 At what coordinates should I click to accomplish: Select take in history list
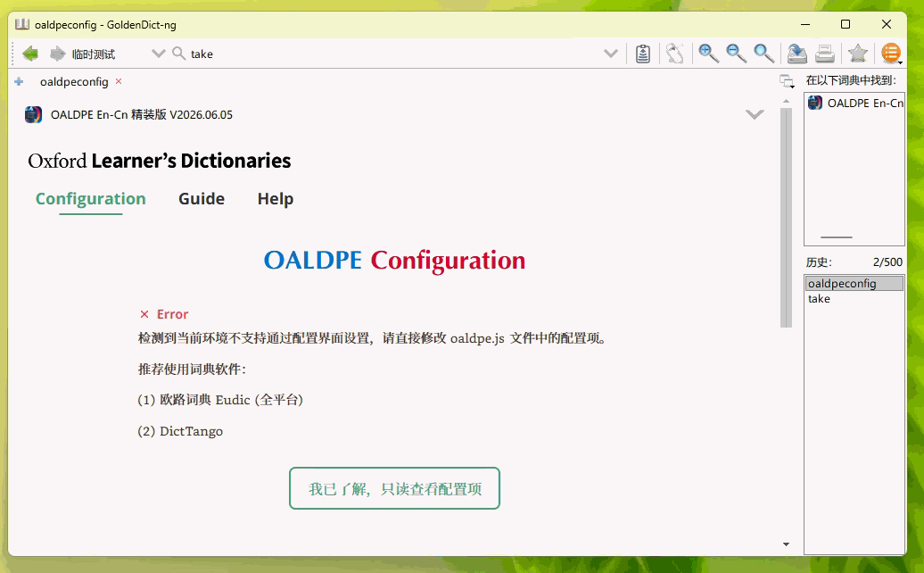(854, 299)
